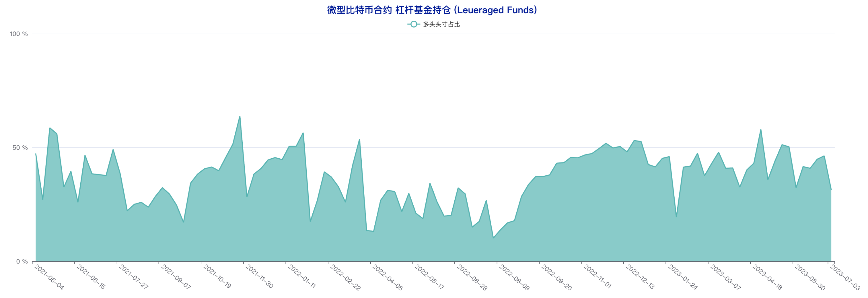The height and width of the screenshot is (298, 868).
Task: Click the 2021-11-30 date on the axis
Action: [260, 277]
